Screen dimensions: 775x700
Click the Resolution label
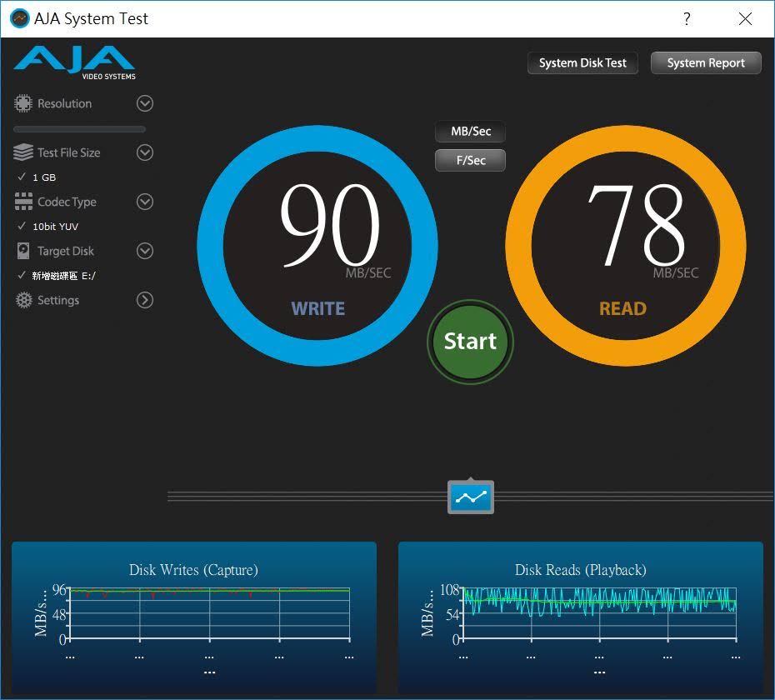[x=65, y=103]
